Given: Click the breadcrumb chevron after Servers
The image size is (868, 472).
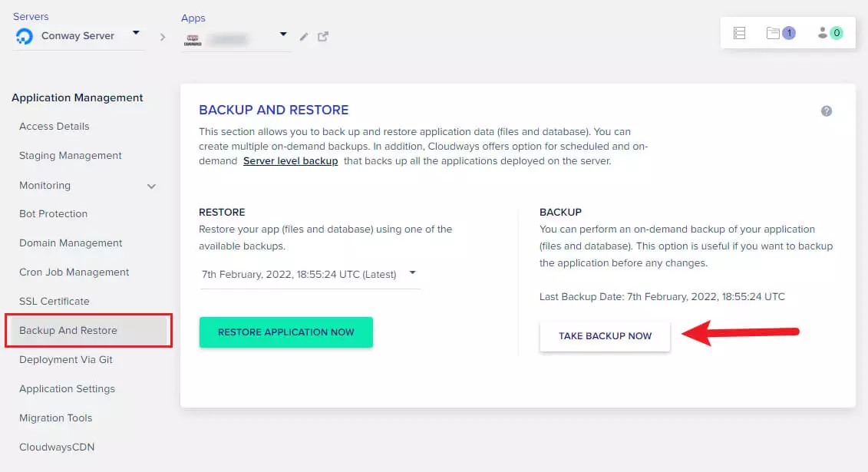Looking at the screenshot, I should (162, 37).
